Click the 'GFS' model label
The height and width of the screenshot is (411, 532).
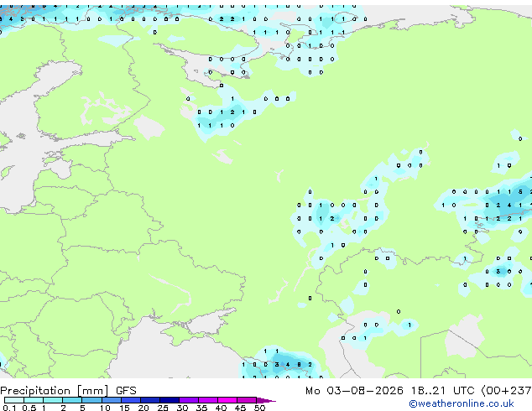(126, 391)
